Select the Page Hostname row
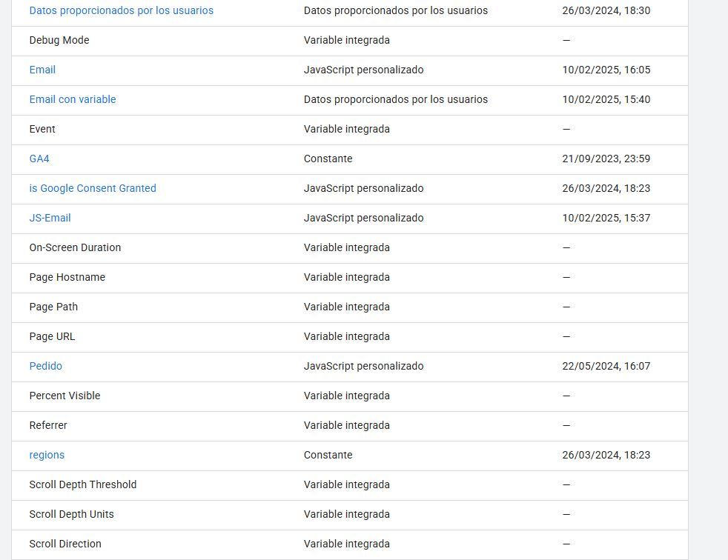This screenshot has height=560, width=728. tap(350, 278)
